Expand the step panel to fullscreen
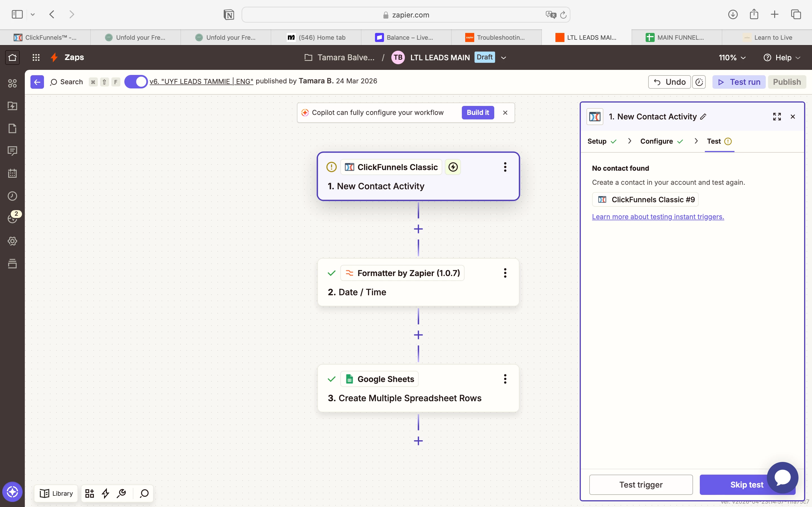 [777, 117]
